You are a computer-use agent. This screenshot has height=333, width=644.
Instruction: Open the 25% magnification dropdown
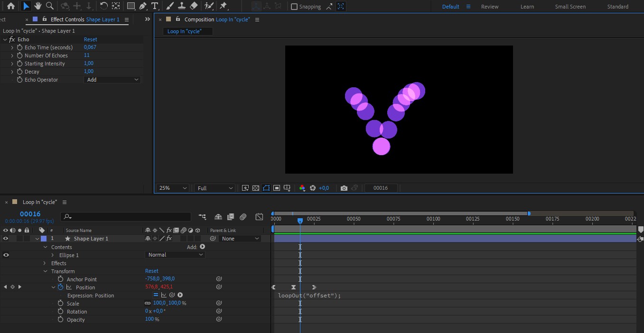click(x=172, y=188)
